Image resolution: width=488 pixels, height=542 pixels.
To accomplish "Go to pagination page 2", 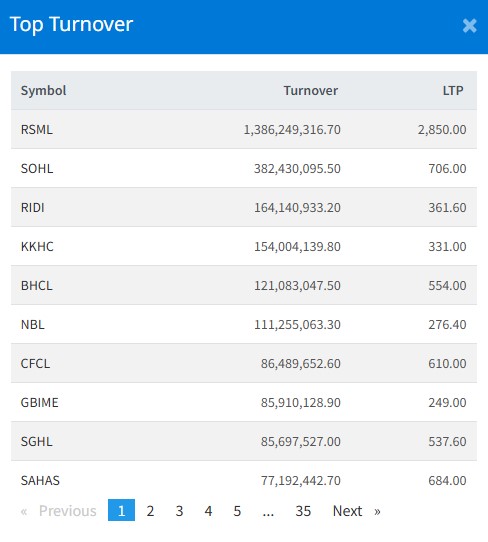I will coord(150,511).
